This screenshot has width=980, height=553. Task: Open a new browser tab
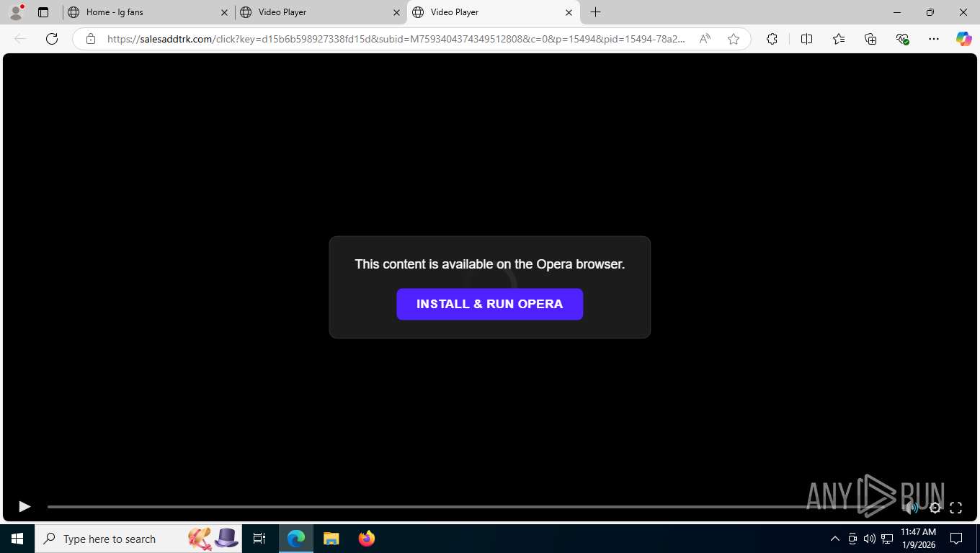[x=595, y=12]
